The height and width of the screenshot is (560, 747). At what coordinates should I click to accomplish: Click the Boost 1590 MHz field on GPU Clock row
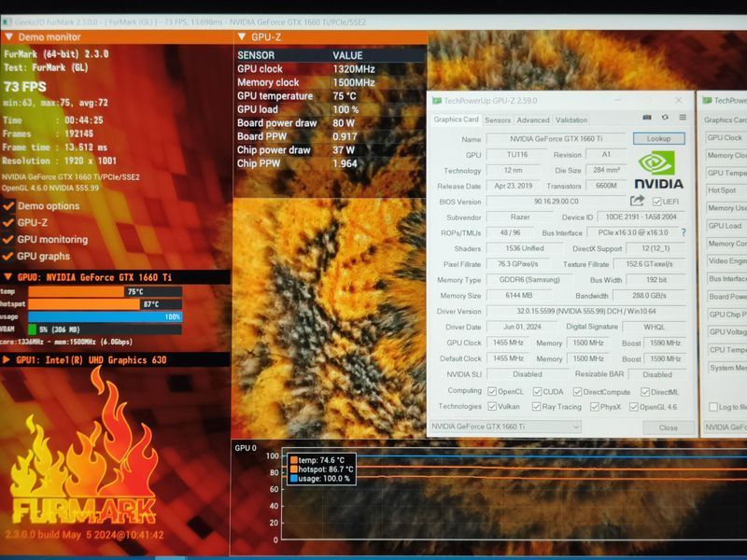tap(665, 343)
